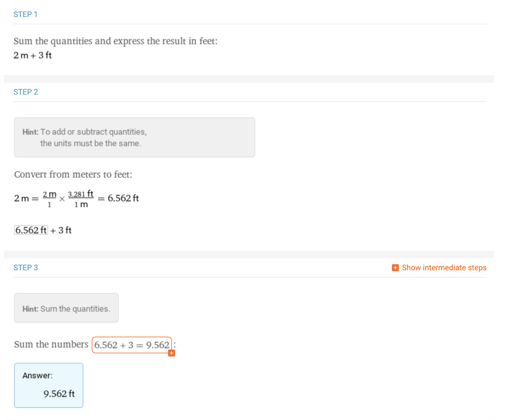506x420 pixels.
Task: Click the boxed 6.562 ft term
Action: point(31,230)
